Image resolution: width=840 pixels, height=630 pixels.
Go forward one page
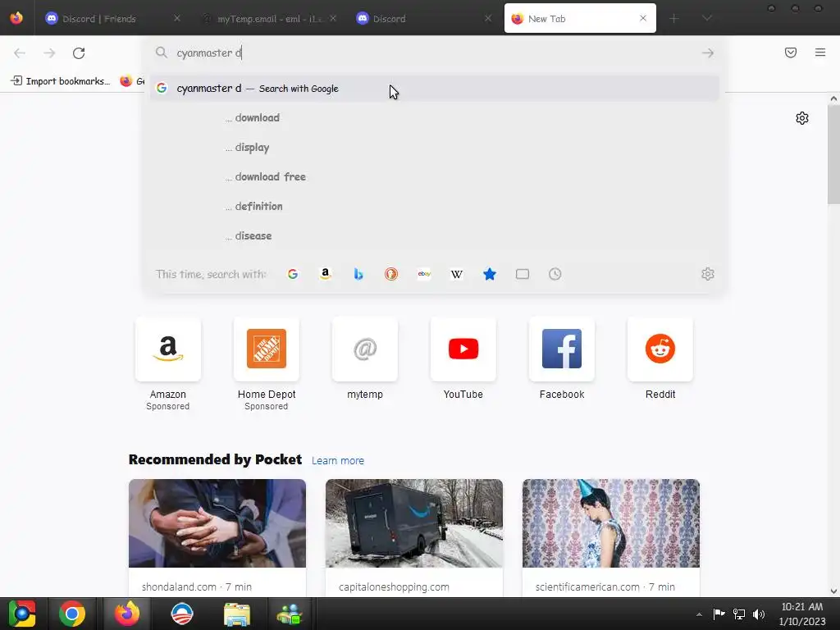pos(49,53)
